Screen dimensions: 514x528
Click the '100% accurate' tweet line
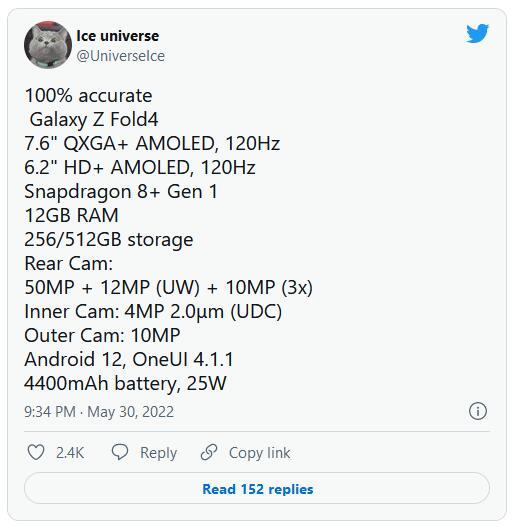coord(88,95)
